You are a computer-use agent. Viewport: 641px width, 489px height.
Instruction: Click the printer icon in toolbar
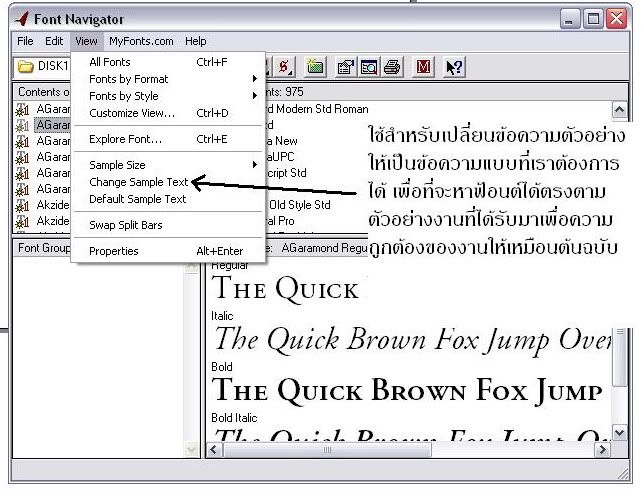tap(392, 67)
